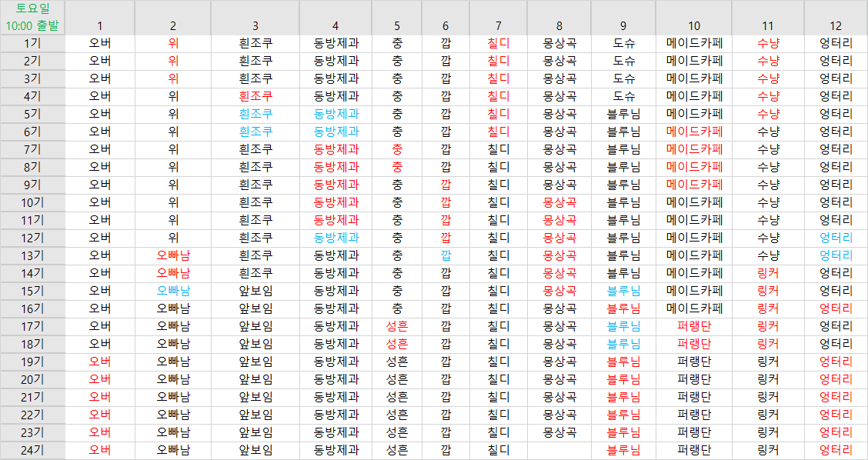
Task: Click the red 오버 cell in row 19기
Action: click(99, 362)
